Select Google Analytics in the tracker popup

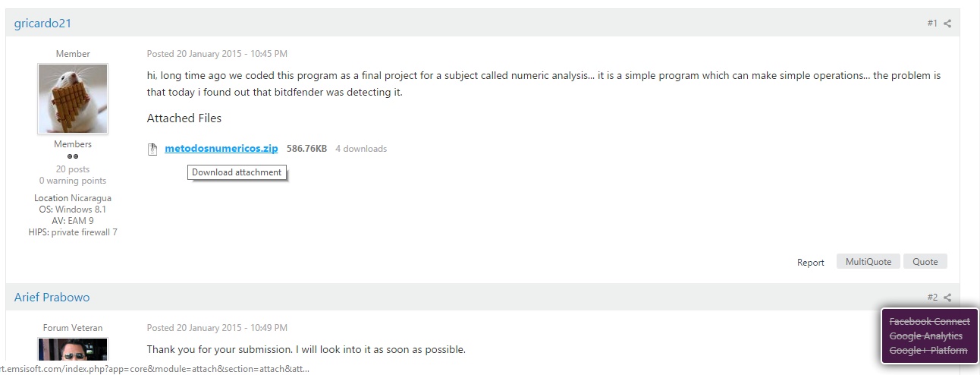coord(925,336)
